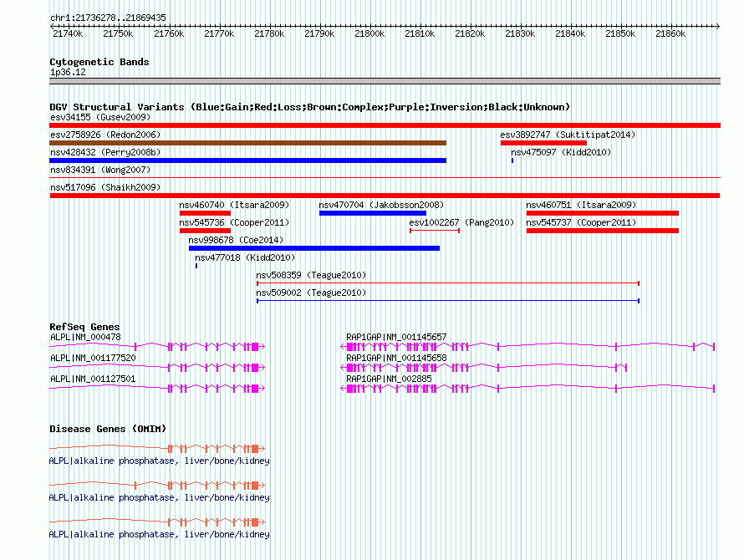Viewport: 744px width, 560px height.
Task: Select the gene model under RAP1GAP|NM_002885
Action: click(x=527, y=389)
